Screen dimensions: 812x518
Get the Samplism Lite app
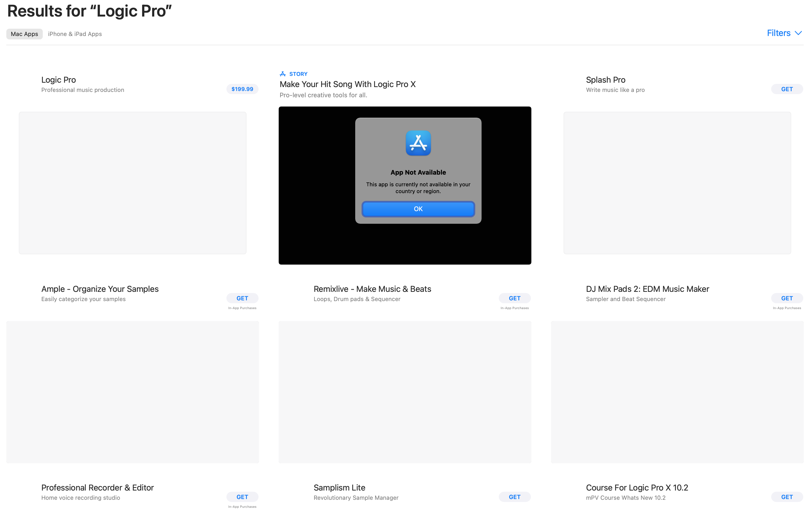(514, 497)
